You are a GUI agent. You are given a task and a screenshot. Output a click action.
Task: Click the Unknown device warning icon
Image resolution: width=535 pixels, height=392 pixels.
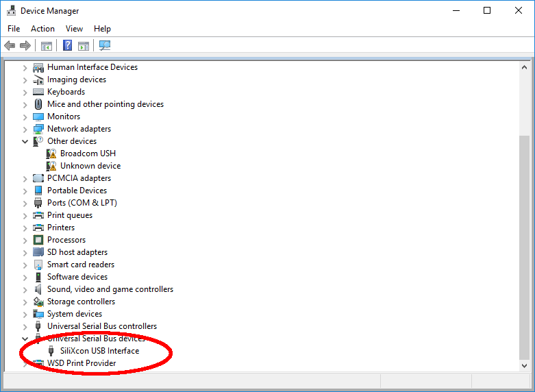pyautogui.click(x=51, y=166)
